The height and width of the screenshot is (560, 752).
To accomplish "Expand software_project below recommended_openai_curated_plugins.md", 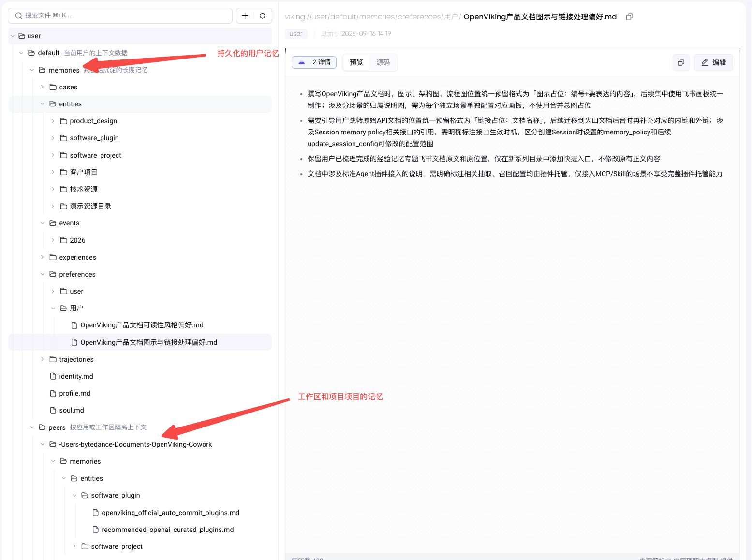I will coord(74,546).
